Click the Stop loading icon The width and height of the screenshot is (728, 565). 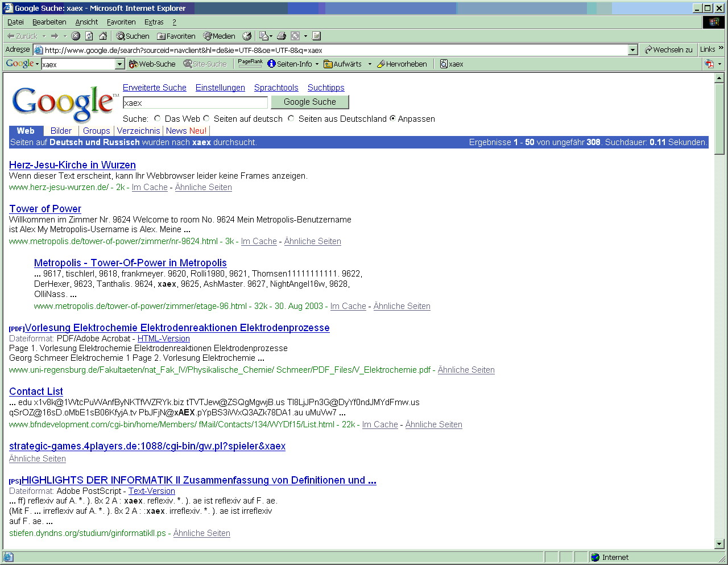(x=76, y=36)
